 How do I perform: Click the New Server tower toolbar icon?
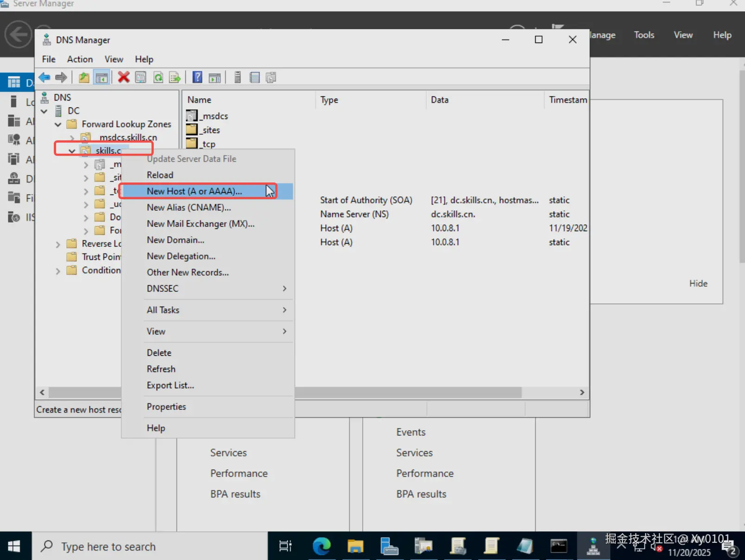pyautogui.click(x=237, y=77)
